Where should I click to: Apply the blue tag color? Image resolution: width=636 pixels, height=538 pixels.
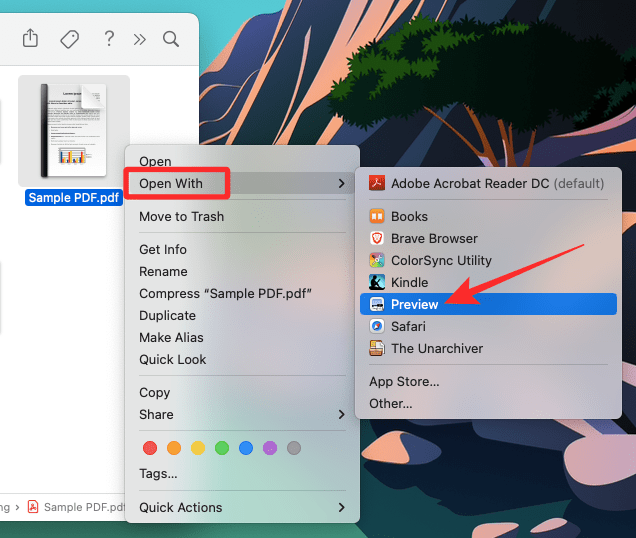(x=246, y=448)
